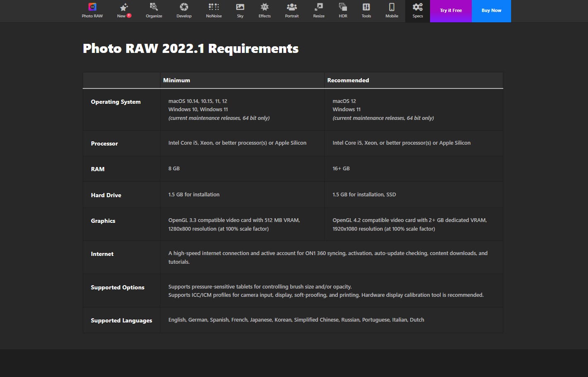The height and width of the screenshot is (377, 588).
Task: Open the Mobile phone icon
Action: pos(392,7)
